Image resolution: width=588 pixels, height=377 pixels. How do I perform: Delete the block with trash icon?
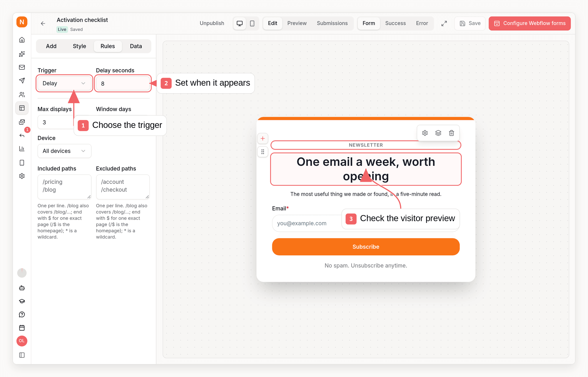click(452, 133)
